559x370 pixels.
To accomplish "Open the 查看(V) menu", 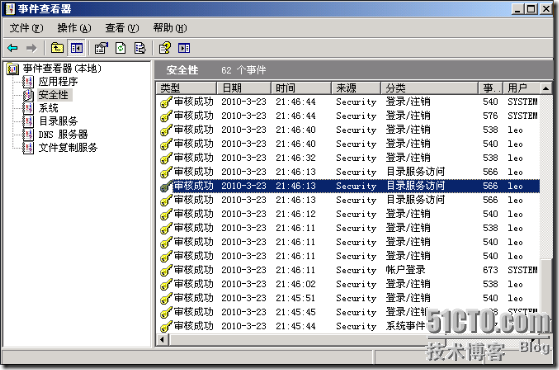I will tap(122, 28).
